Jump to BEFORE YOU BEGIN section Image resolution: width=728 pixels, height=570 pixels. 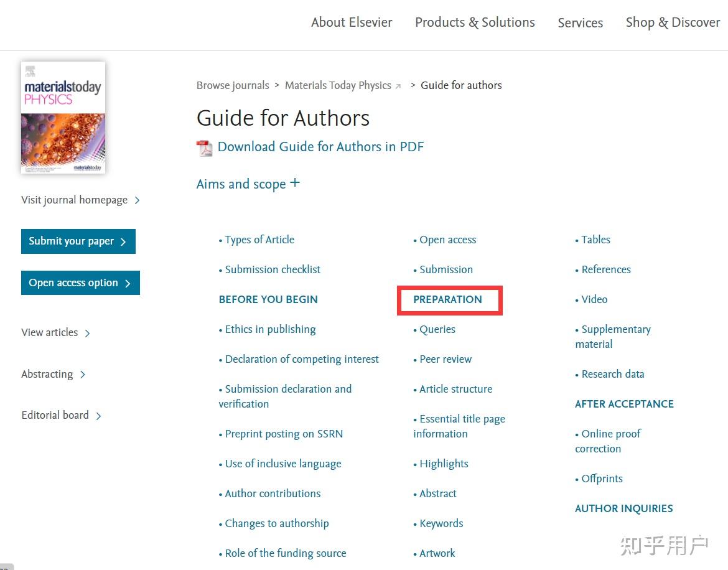tap(268, 299)
